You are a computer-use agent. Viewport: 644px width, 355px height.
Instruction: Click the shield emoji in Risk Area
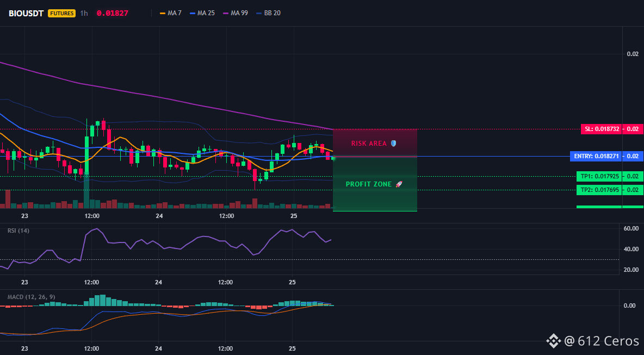click(393, 143)
